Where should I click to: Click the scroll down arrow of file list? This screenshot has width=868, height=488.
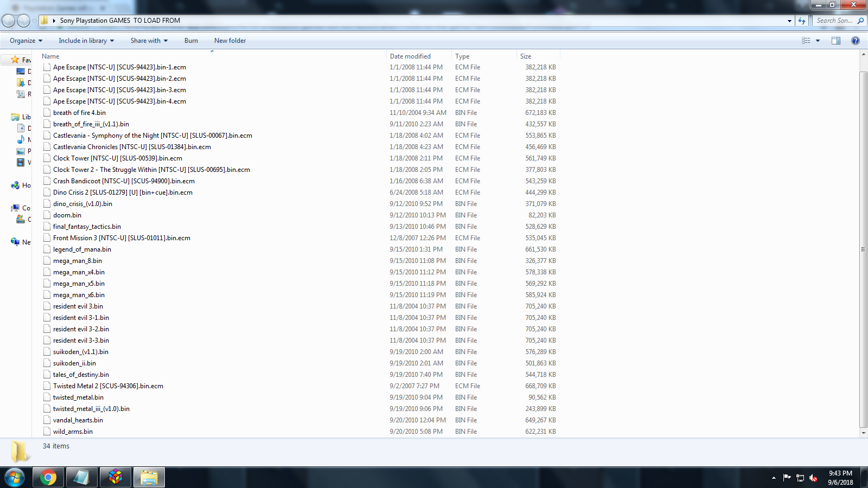coord(863,433)
